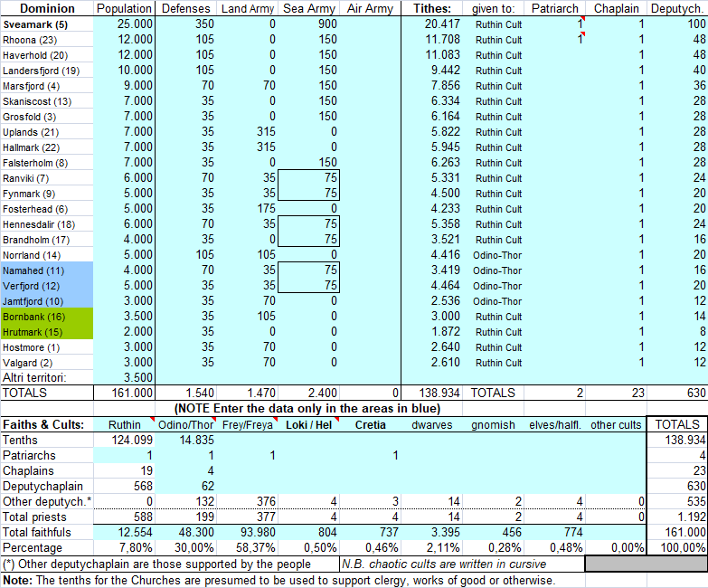Click the blue Verfjord (12) cell
This screenshot has width=708, height=588.
[x=47, y=286]
